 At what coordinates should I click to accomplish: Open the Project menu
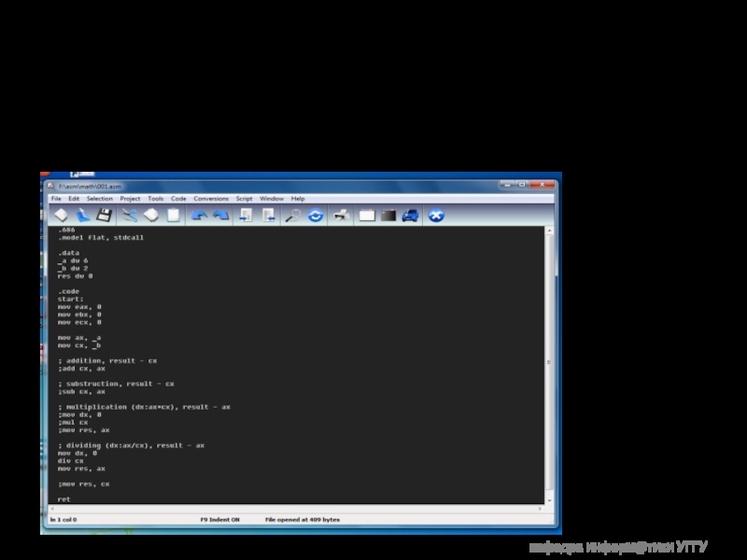click(x=130, y=199)
